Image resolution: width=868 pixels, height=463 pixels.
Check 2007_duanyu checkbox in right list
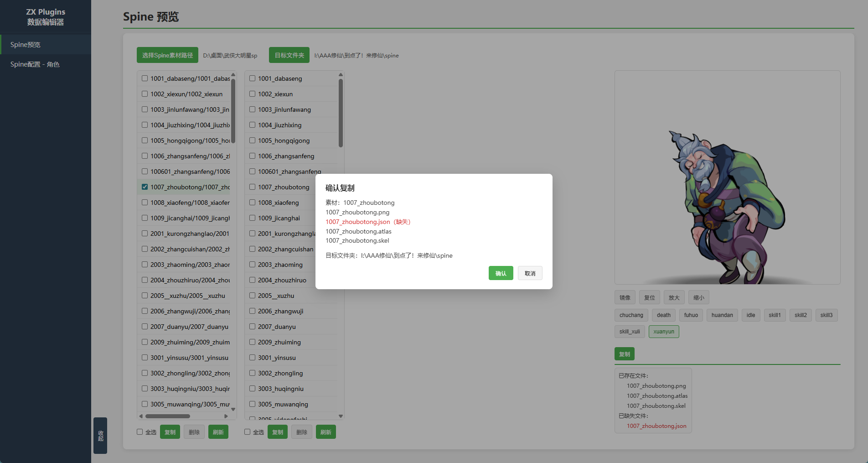click(x=252, y=327)
